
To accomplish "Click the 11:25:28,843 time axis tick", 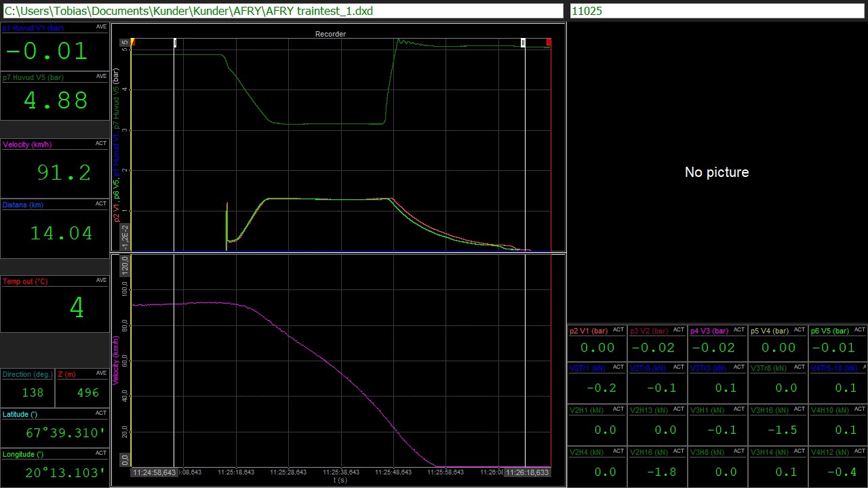I will tap(288, 472).
